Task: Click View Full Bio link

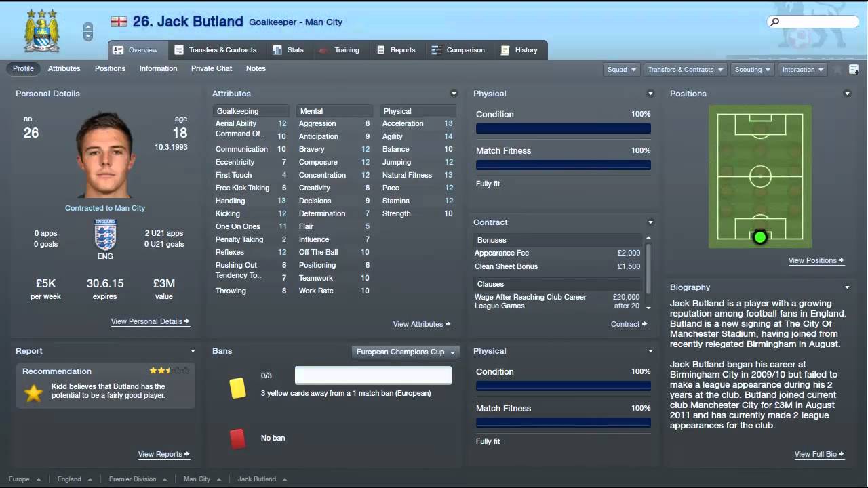Action: click(819, 454)
